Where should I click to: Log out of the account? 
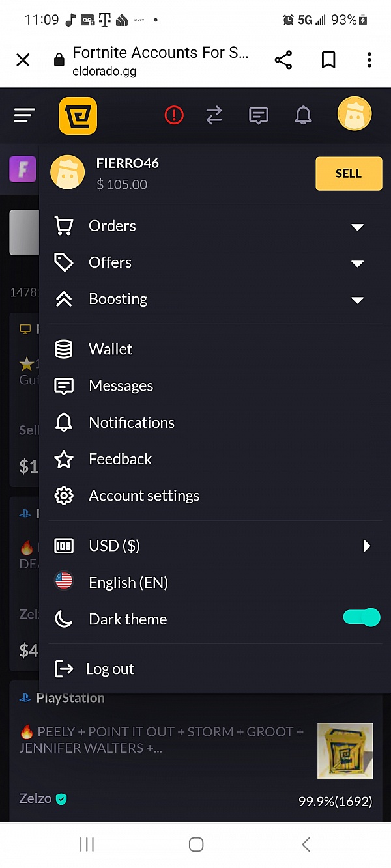(x=109, y=669)
